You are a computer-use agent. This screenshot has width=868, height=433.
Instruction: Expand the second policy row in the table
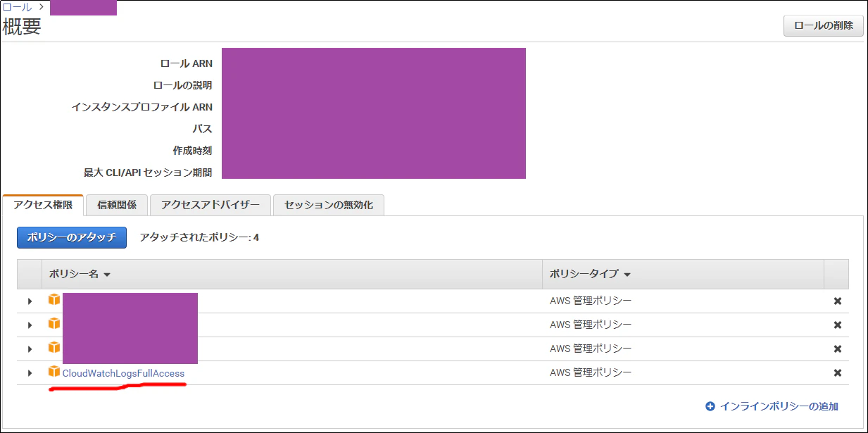coord(30,325)
